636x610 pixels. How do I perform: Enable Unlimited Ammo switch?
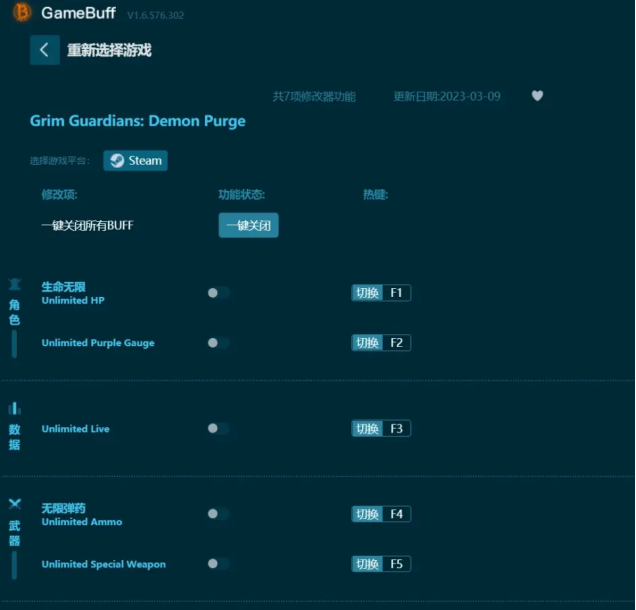[218, 514]
